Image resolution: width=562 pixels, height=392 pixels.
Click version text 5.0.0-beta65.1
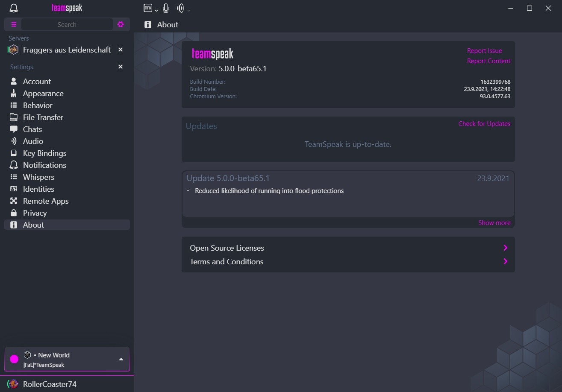click(243, 69)
